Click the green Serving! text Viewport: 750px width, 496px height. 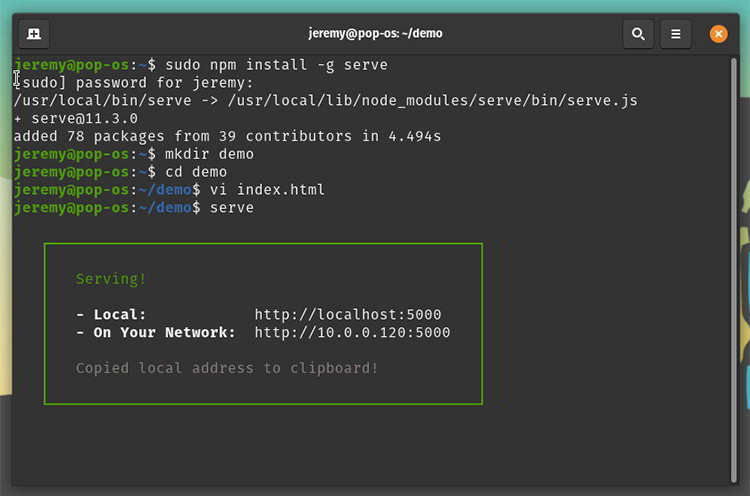pos(110,279)
